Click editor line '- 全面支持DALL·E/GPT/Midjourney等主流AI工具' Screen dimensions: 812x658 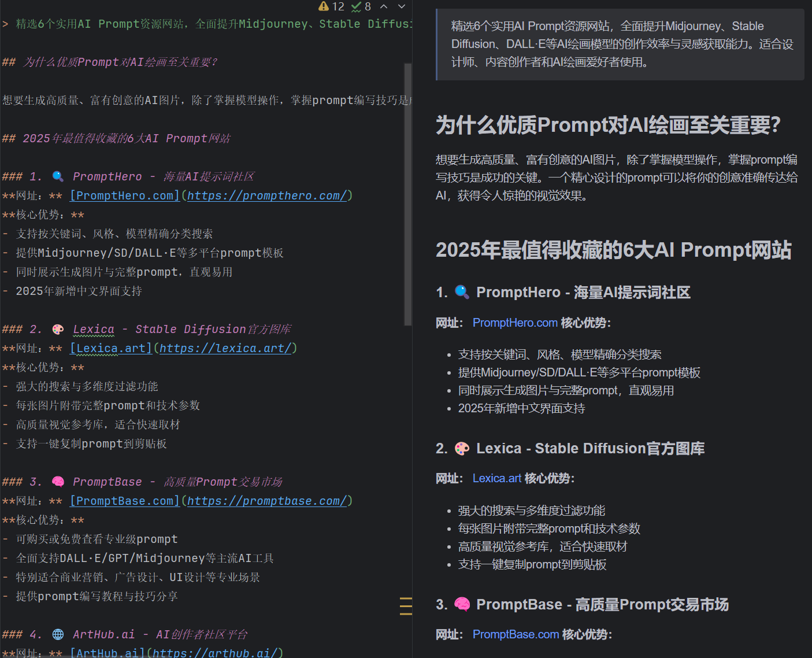point(138,558)
